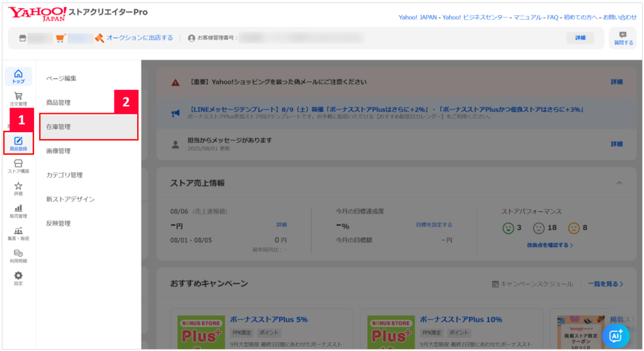Click the orange sad face performance icon

[574, 228]
